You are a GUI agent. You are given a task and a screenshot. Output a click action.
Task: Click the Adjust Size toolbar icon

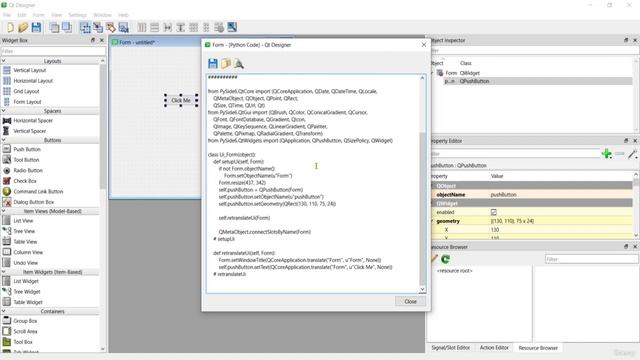232,27
